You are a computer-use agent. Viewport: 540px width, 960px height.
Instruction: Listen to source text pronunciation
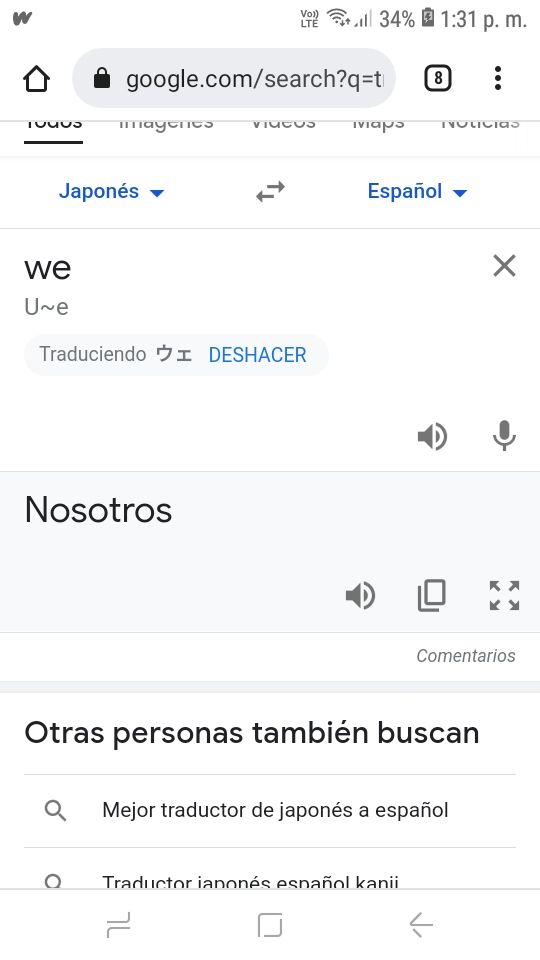pyautogui.click(x=432, y=437)
